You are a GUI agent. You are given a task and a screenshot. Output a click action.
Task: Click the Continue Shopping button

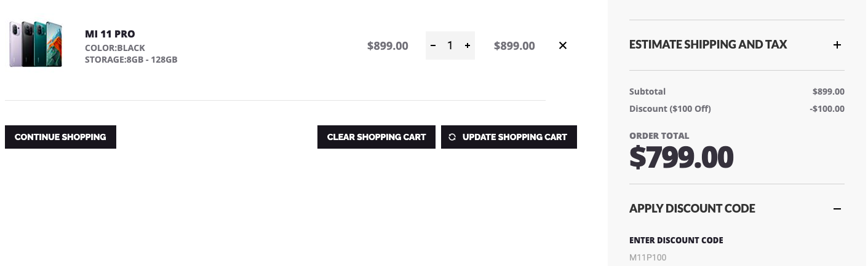coord(60,137)
